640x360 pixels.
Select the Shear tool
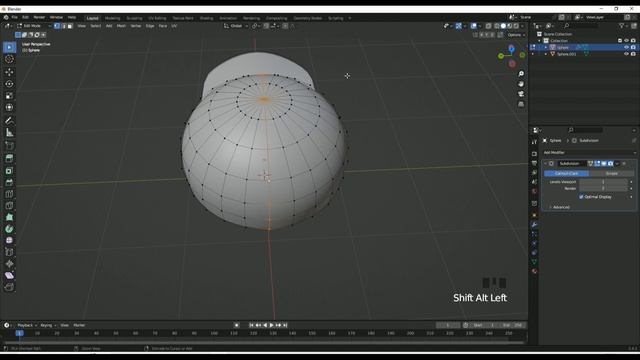point(9,276)
